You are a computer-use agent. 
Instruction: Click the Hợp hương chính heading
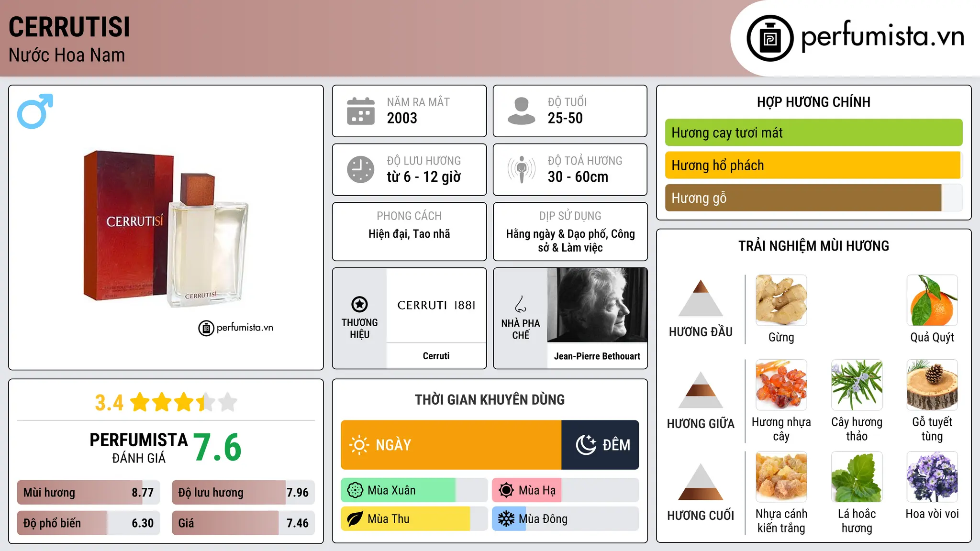814,102
